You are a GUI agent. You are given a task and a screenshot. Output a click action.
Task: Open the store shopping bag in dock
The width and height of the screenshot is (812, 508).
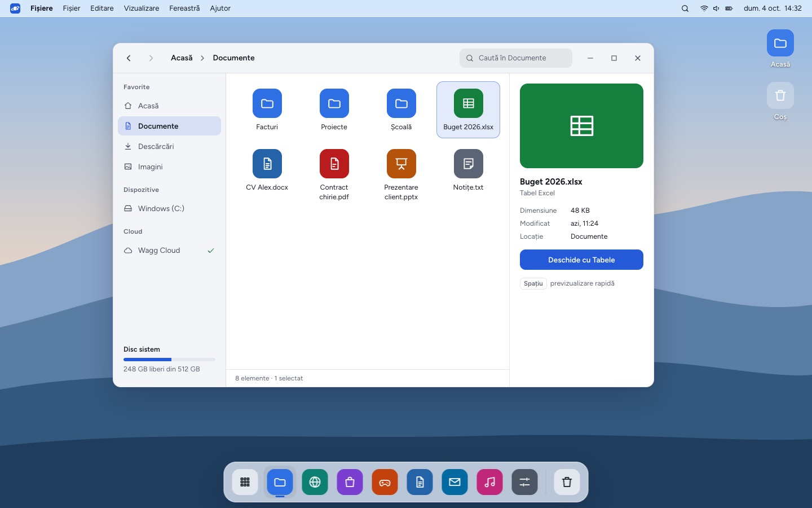(x=350, y=482)
